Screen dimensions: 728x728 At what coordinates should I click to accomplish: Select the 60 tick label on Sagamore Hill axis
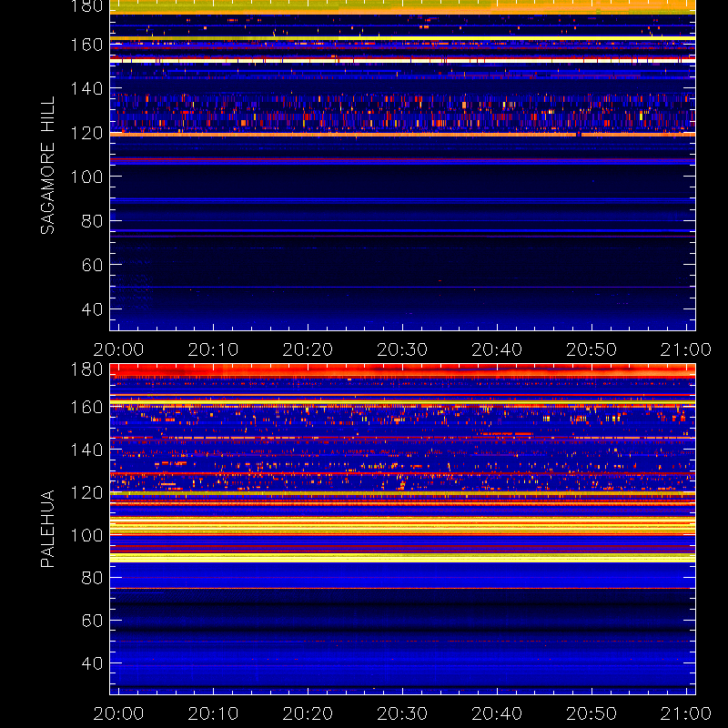point(92,265)
